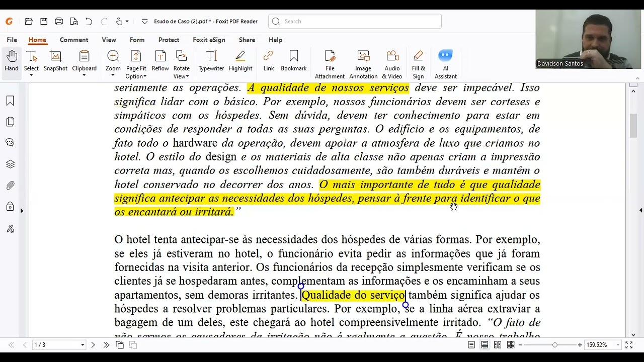The width and height of the screenshot is (644, 362).
Task: Open the Image Annotation tool
Action: click(x=363, y=64)
